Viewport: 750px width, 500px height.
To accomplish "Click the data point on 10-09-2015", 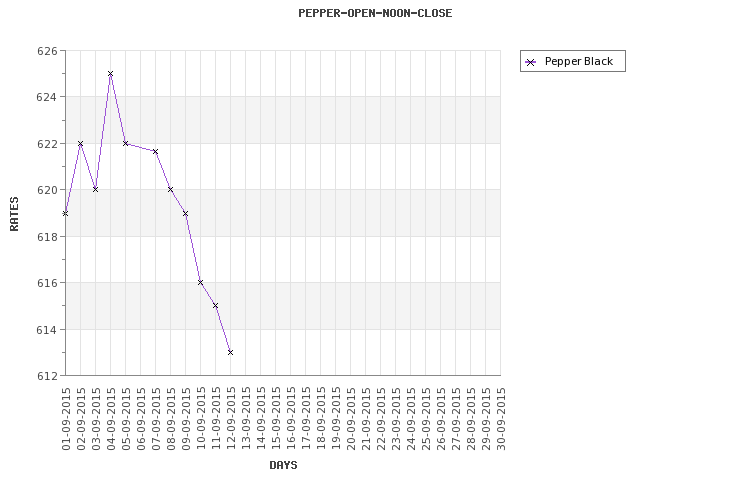I will [200, 283].
